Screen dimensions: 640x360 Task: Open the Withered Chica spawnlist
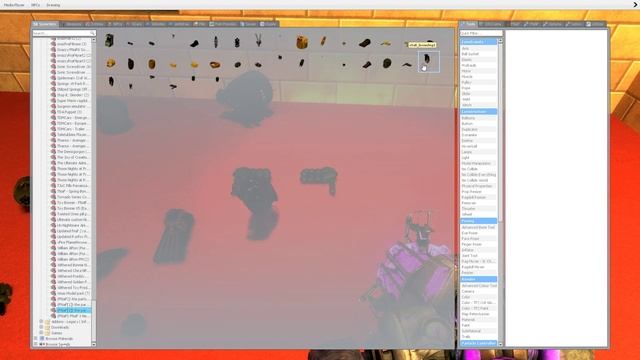(x=70, y=271)
